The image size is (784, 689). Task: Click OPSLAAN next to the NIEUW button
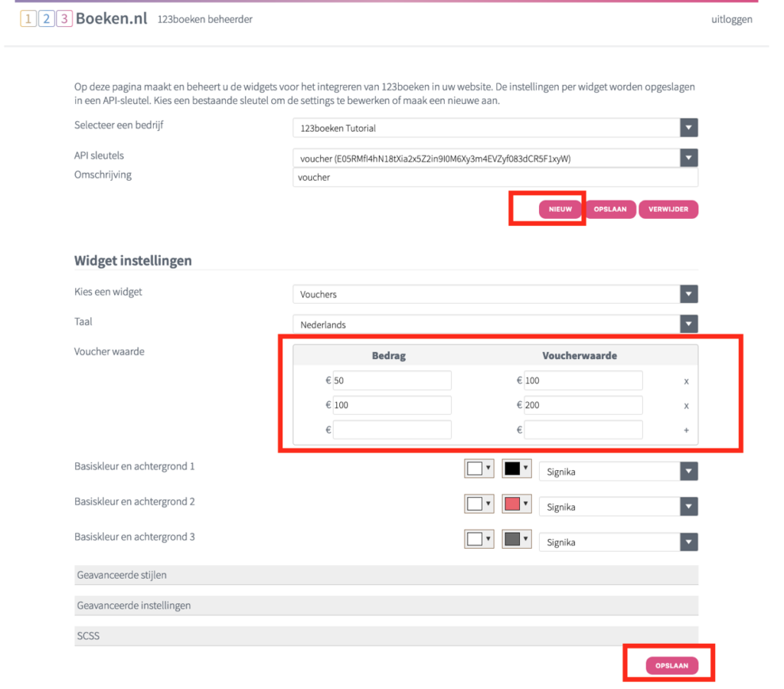pyautogui.click(x=610, y=209)
